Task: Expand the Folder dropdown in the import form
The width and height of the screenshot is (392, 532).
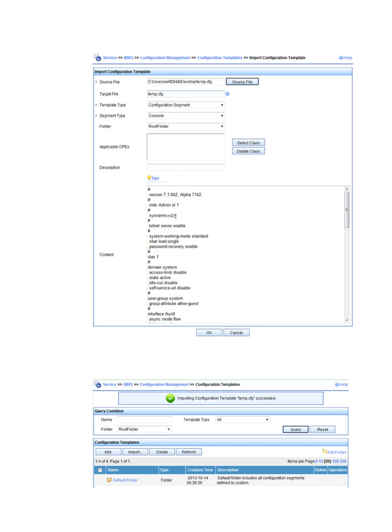Action: 186,126
